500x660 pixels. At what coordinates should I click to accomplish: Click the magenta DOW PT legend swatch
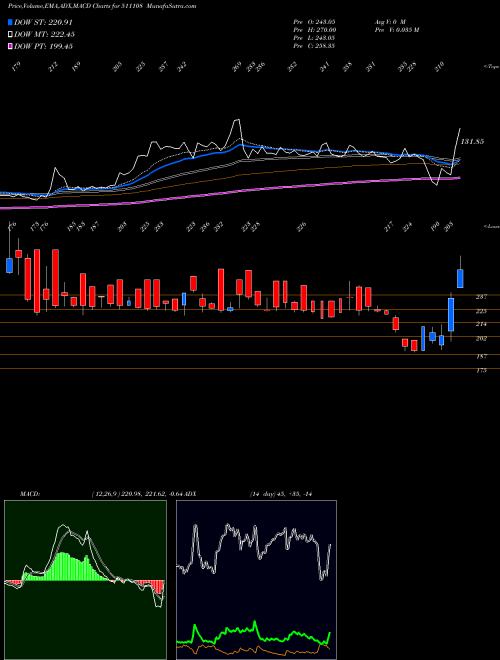click(10, 46)
